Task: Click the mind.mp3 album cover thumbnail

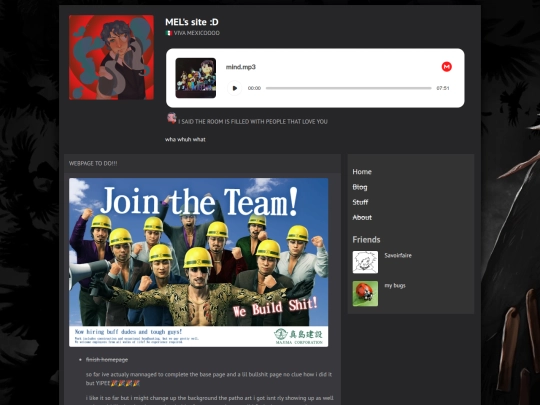Action: coord(196,78)
